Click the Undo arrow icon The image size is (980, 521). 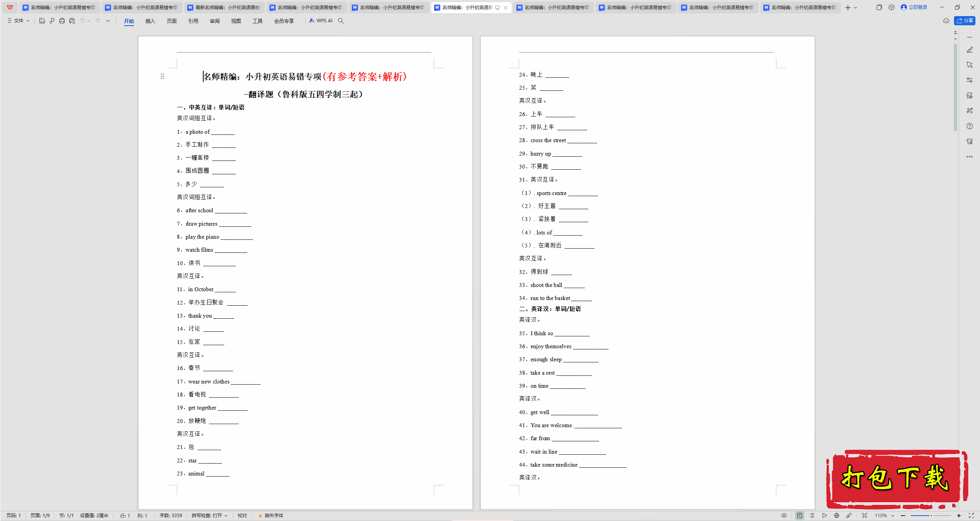(82, 21)
